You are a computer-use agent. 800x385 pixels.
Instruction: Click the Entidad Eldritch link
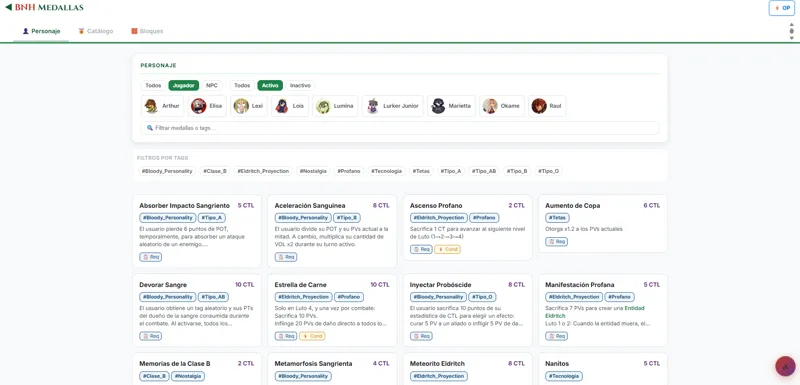(x=595, y=312)
